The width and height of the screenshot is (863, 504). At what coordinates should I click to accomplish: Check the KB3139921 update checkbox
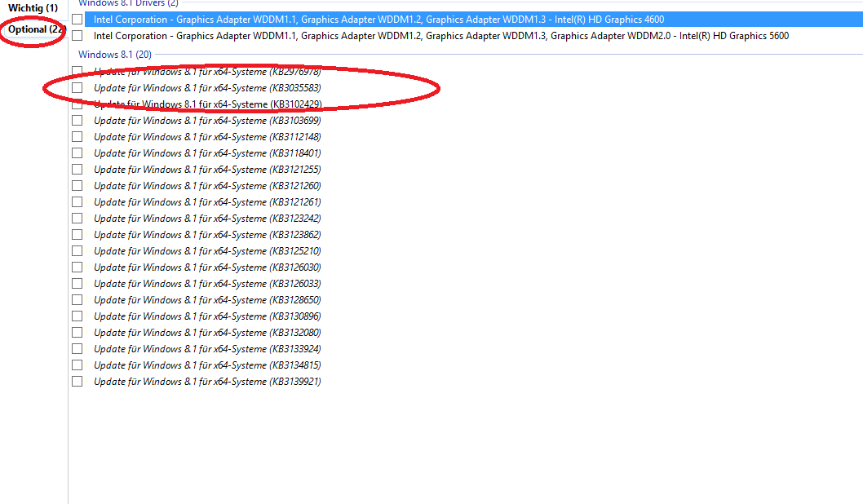(x=77, y=382)
